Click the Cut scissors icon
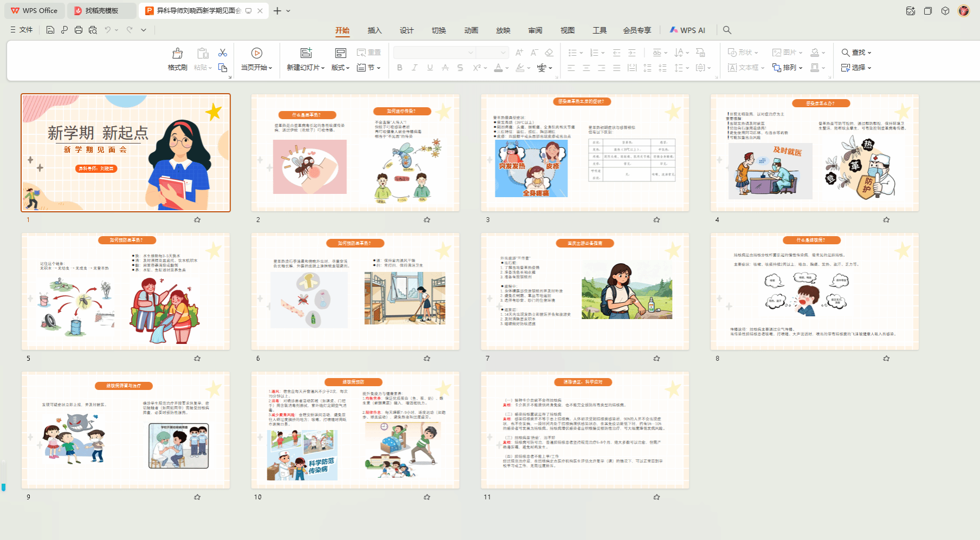The image size is (980, 540). click(222, 53)
